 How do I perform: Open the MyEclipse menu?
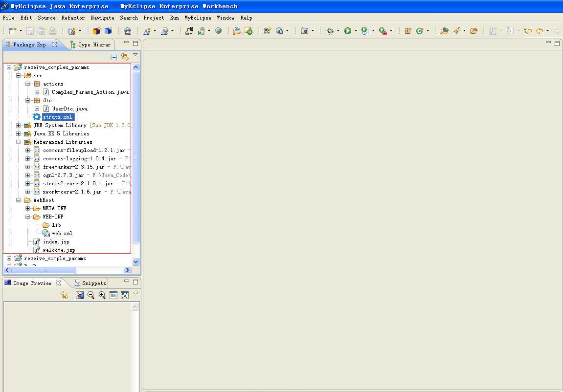198,18
